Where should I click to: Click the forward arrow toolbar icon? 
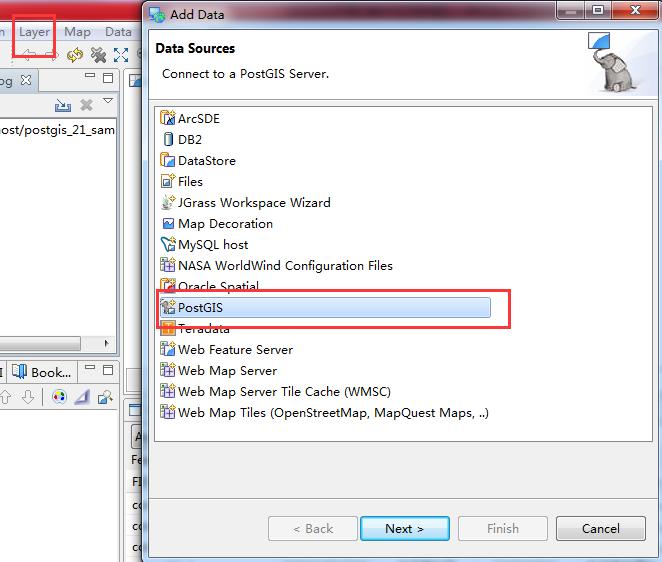coord(50,54)
